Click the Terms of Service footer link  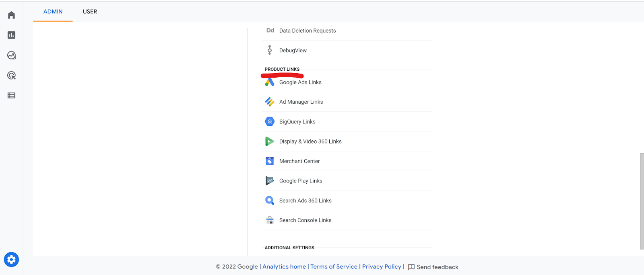(334, 267)
